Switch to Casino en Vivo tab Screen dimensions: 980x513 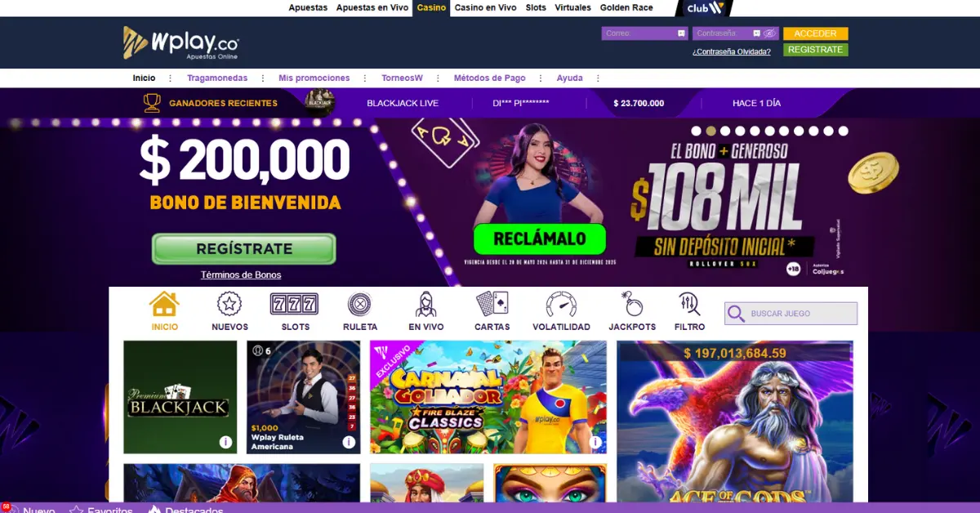coord(485,7)
